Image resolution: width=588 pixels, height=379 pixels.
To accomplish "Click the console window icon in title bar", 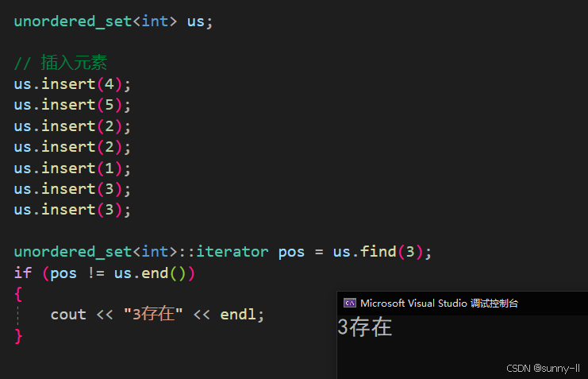I will tap(349, 303).
